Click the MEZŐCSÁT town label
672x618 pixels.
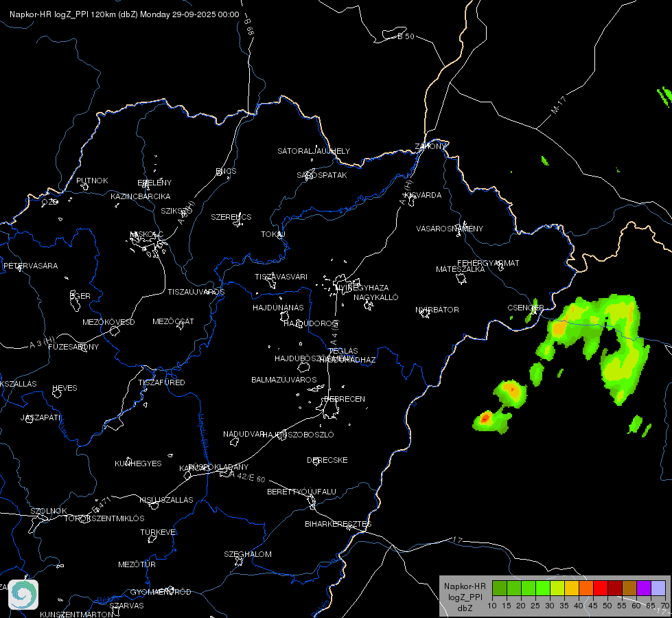click(x=173, y=321)
